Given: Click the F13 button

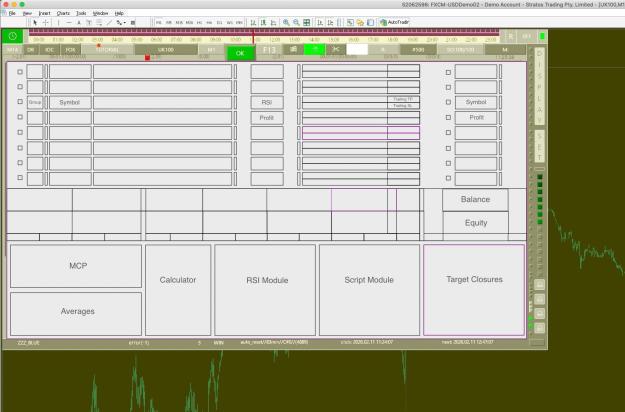Looking at the screenshot, I should click(x=269, y=50).
